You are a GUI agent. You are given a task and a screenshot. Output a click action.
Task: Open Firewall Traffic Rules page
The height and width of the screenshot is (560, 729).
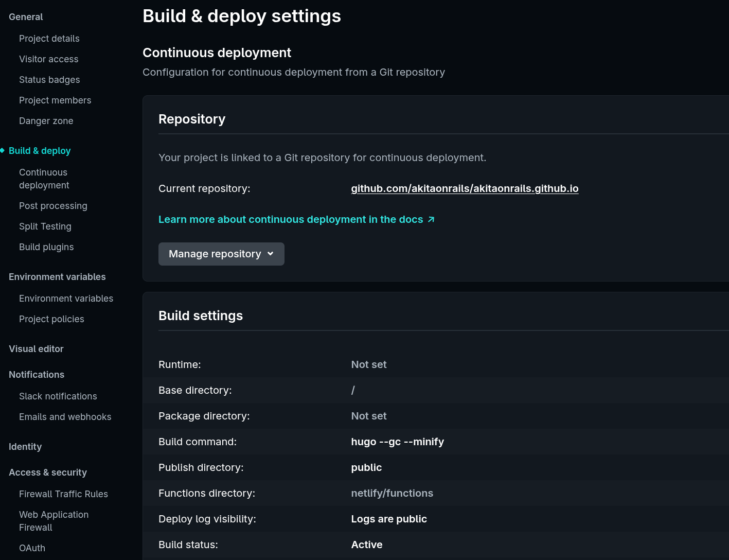tap(63, 494)
